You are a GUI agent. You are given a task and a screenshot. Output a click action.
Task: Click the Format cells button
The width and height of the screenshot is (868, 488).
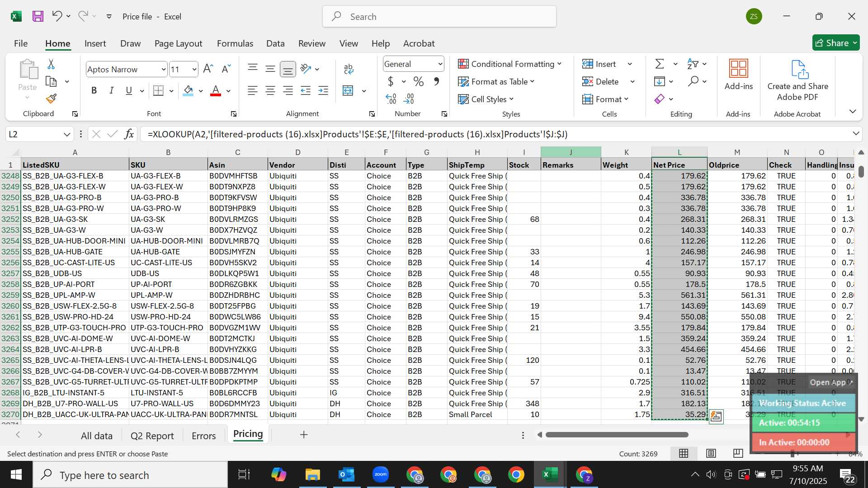pyautogui.click(x=605, y=99)
